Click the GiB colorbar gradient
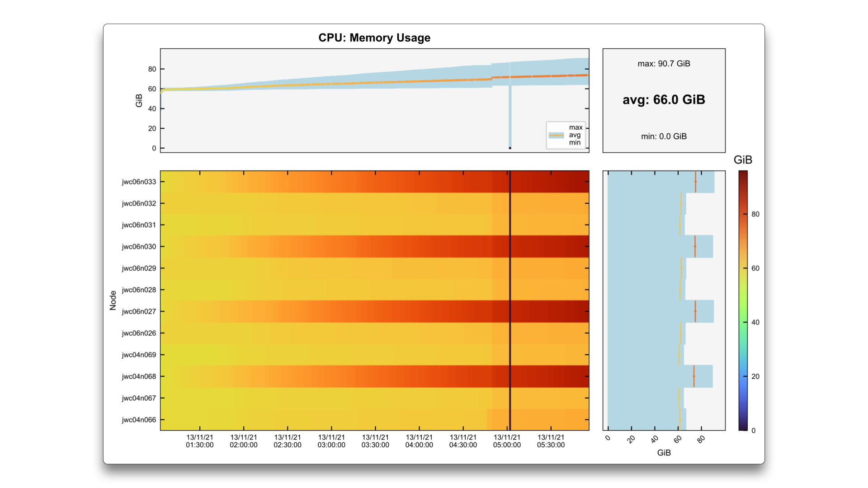This screenshot has width=868, height=488. [x=743, y=300]
